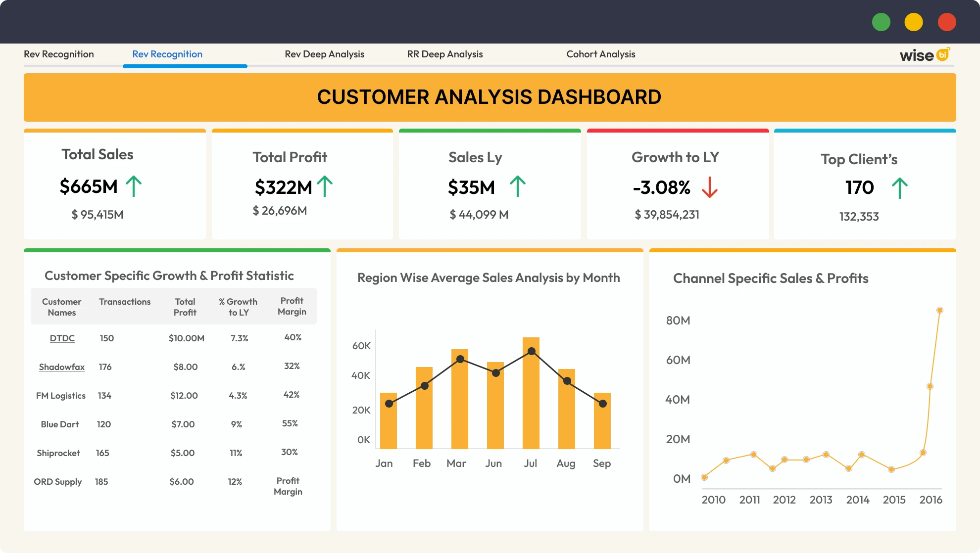Click the Shadowfax link in the table
980x553 pixels.
click(x=61, y=367)
